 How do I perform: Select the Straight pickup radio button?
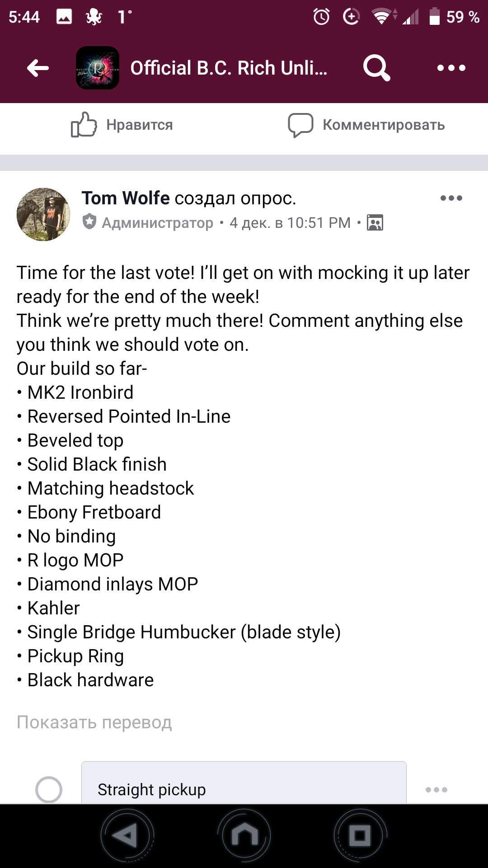coord(49,789)
